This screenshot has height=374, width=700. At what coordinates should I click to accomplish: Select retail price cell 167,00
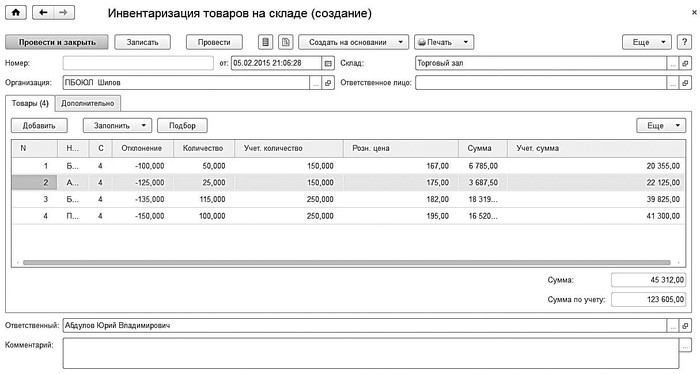[x=400, y=166]
